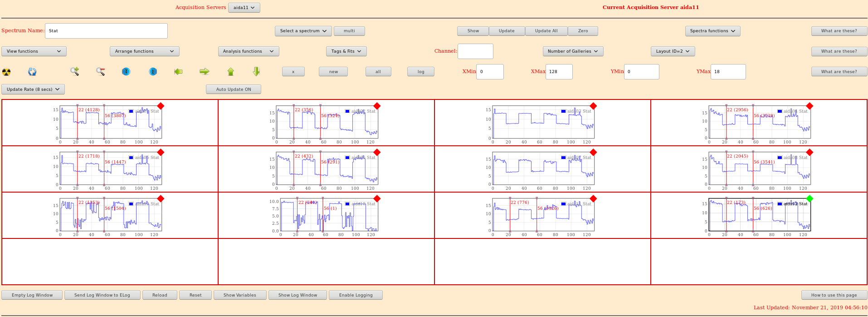Click the yellow radiation hazard icon
The height and width of the screenshot is (317, 868).
[x=6, y=72]
